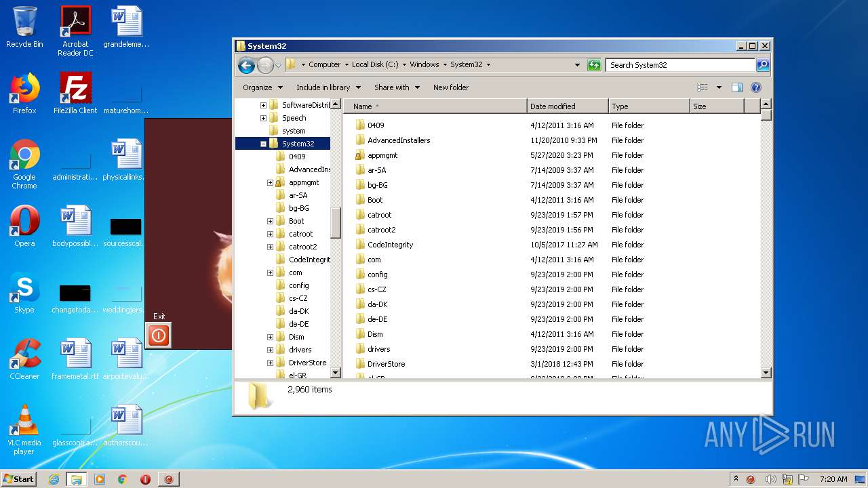Click Local Disk (C:) breadcrumb
Viewport: 868px width, 488px height.
tap(375, 65)
